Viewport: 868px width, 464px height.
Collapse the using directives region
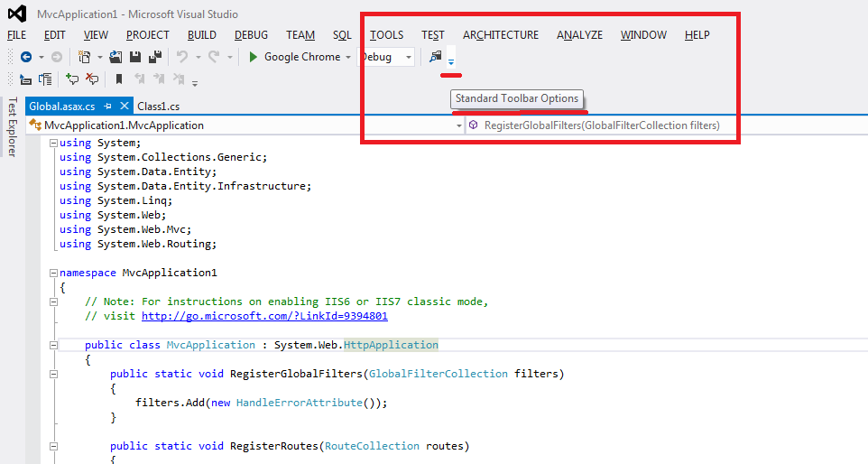(54, 143)
